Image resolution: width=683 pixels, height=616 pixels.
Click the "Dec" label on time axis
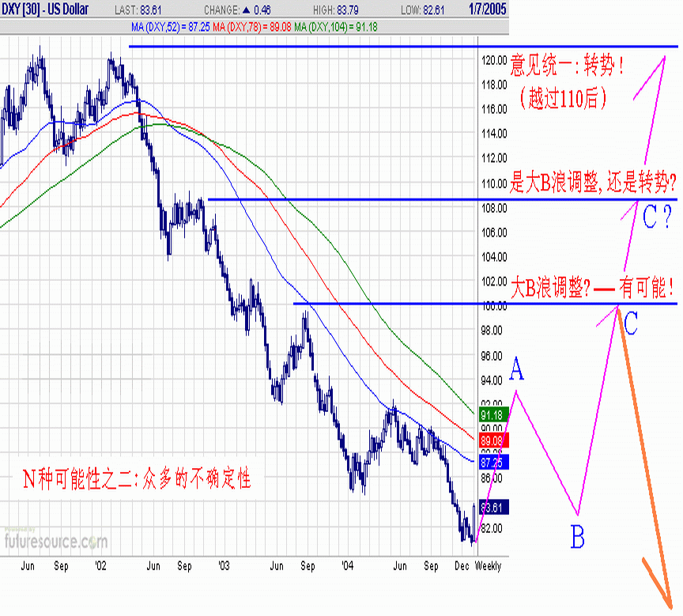tap(462, 565)
